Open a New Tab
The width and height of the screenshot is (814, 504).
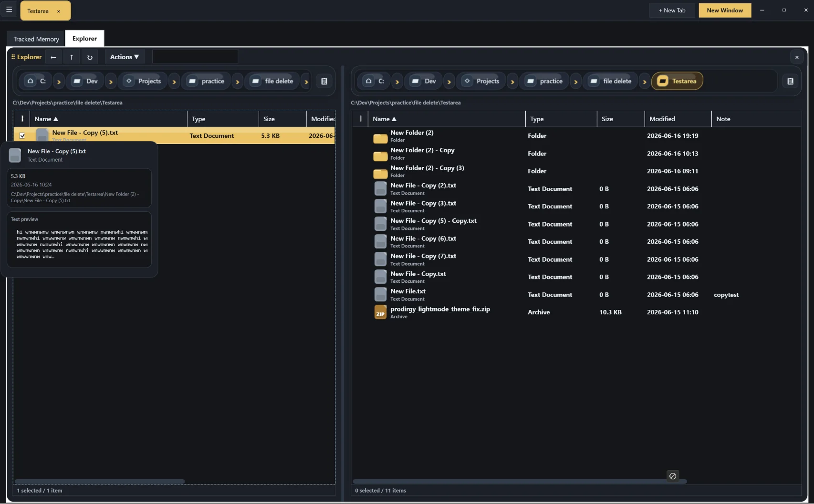672,10
